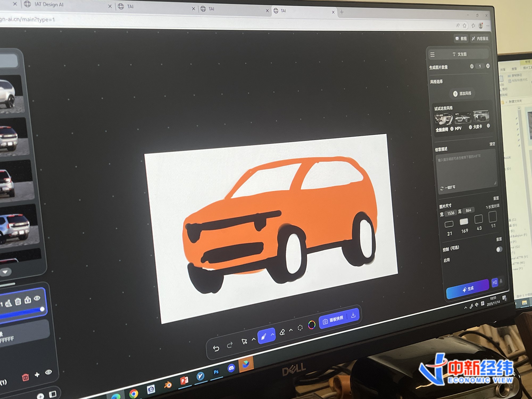Image resolution: width=532 pixels, height=399 pixels.
Task: Open the 教程 tutorial button
Action: 461,39
